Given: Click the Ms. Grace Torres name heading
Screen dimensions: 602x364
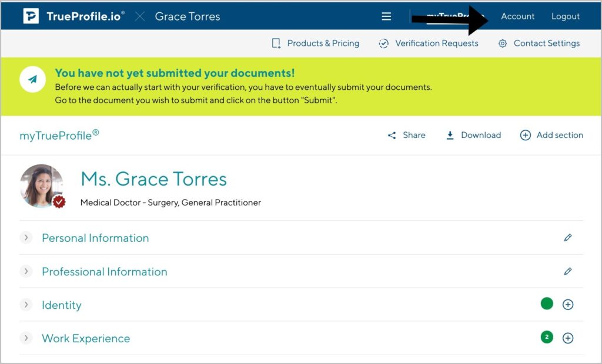Looking at the screenshot, I should tap(153, 178).
